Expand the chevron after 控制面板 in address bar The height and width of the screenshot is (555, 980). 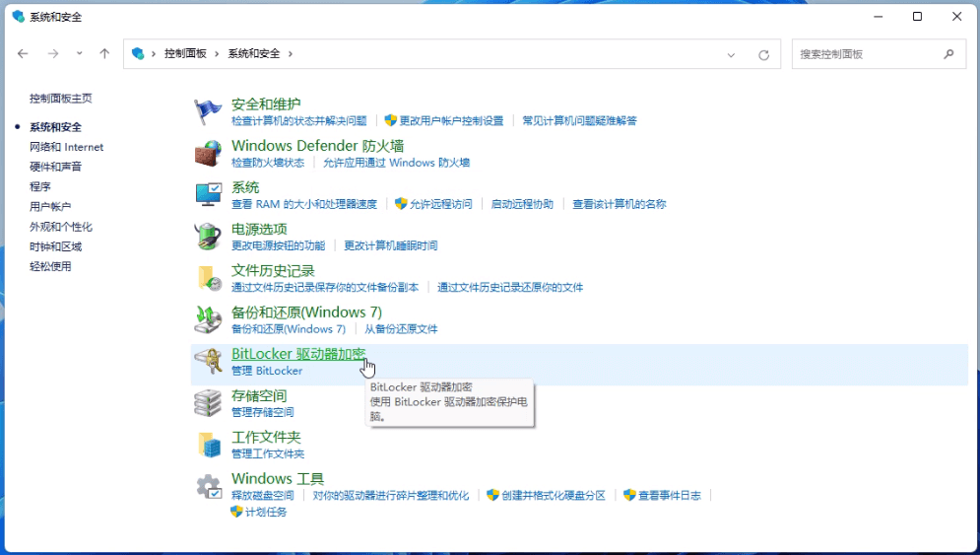tap(217, 53)
